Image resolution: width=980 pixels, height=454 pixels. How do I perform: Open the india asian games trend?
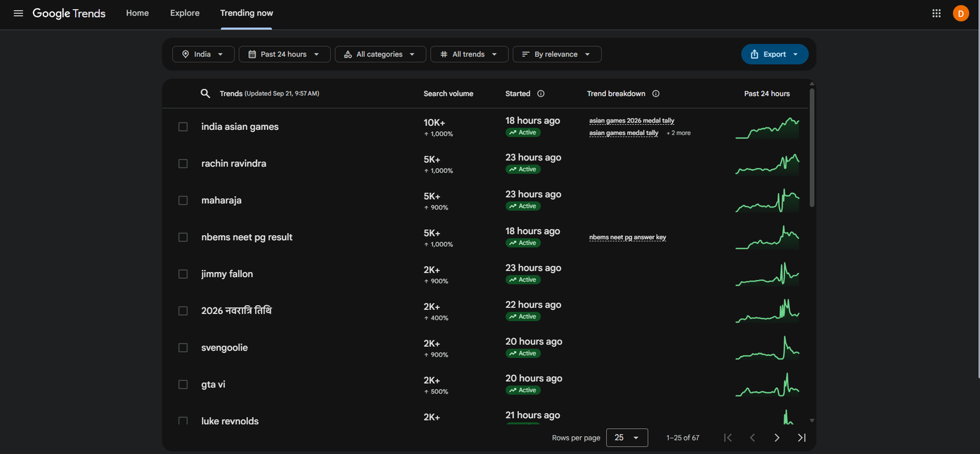[x=240, y=127]
